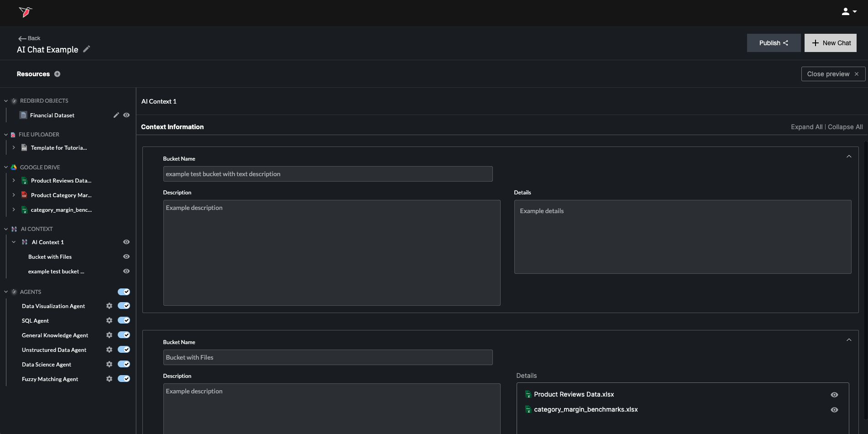Viewport: 868px width, 434px height.
Task: Select Product Reviews Data.xlsx in Details
Action: click(x=574, y=394)
